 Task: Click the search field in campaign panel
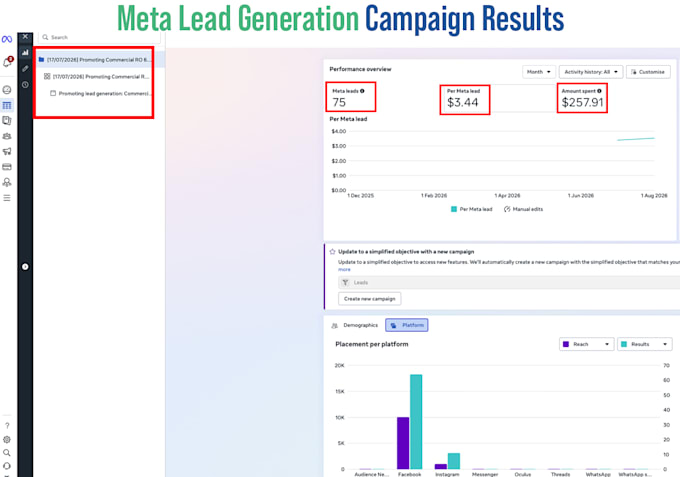coord(100,37)
